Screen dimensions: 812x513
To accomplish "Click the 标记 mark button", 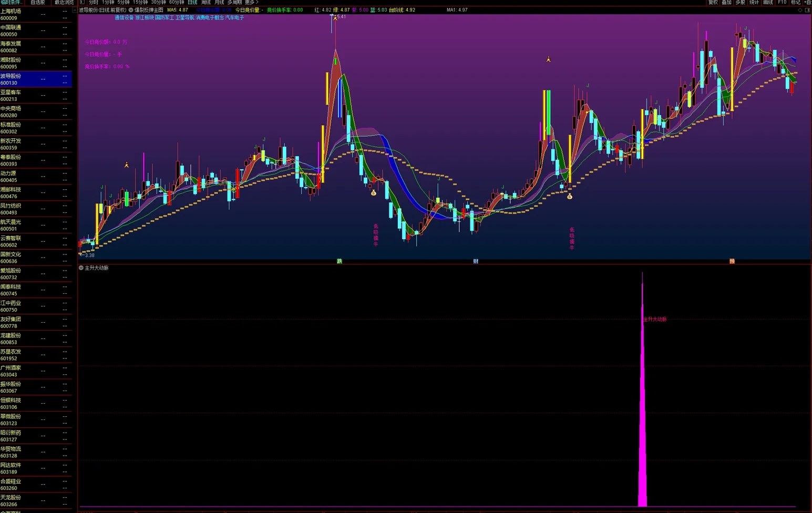I will pyautogui.click(x=796, y=3).
